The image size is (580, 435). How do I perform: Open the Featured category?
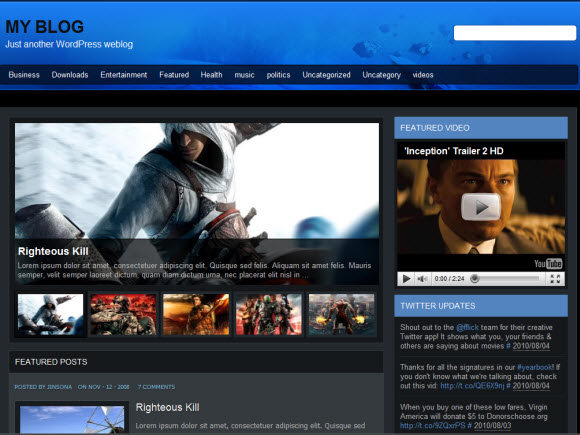174,75
